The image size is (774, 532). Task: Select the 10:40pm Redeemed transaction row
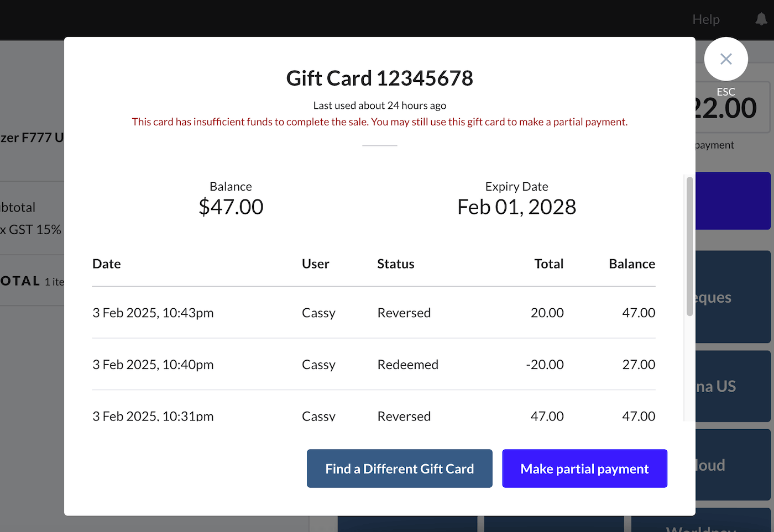pos(374,365)
